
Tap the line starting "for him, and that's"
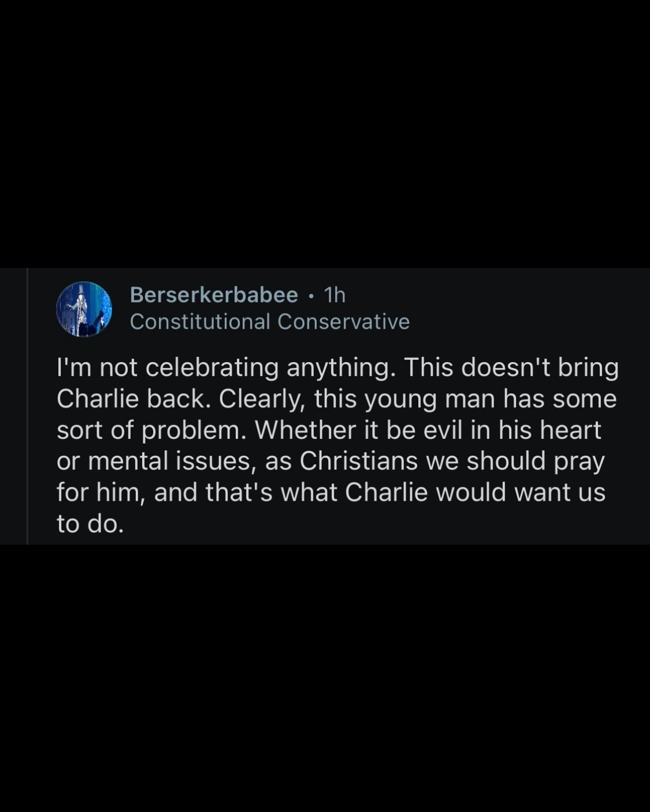(x=331, y=493)
